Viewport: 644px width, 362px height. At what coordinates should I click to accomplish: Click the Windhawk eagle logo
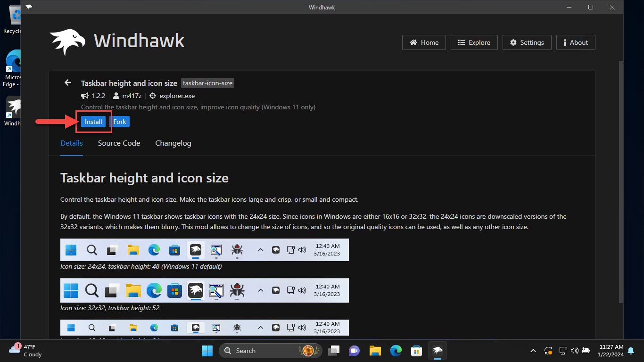[67, 41]
